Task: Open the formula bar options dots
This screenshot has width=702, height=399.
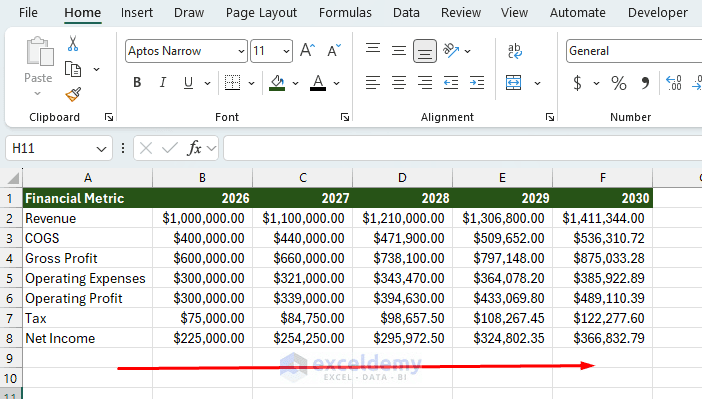Action: point(123,148)
